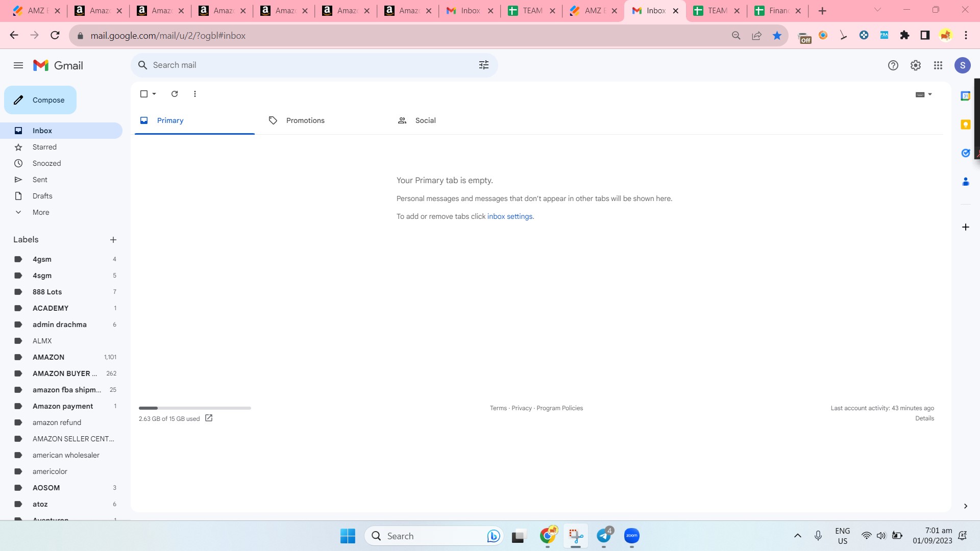
Task: Switch to the Primary tab
Action: pyautogui.click(x=194, y=120)
